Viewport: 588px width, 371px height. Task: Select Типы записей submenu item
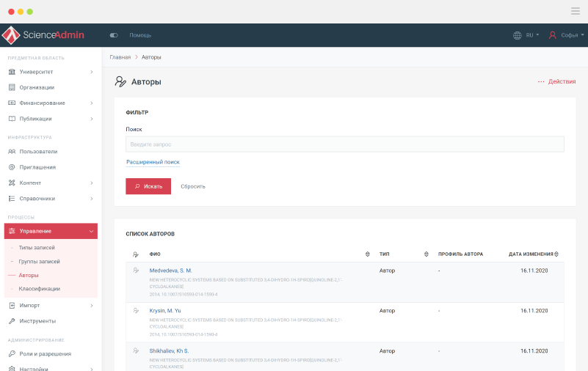coord(37,248)
